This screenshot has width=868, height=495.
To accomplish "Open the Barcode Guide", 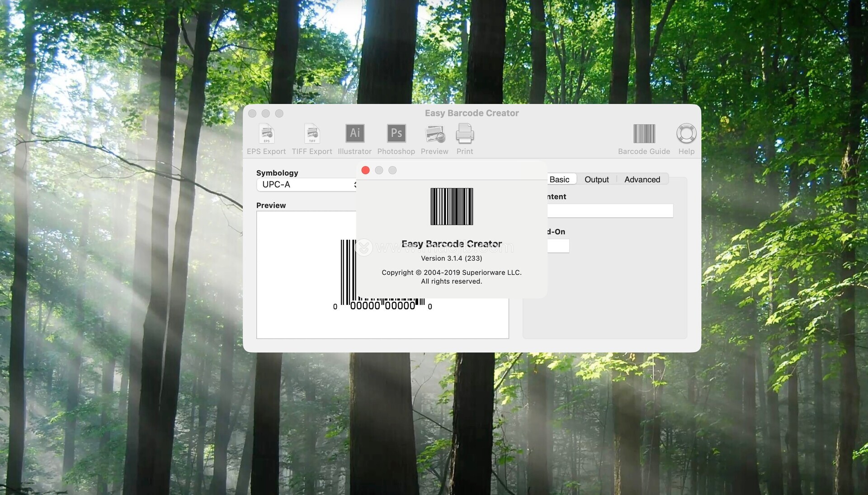I will point(644,134).
